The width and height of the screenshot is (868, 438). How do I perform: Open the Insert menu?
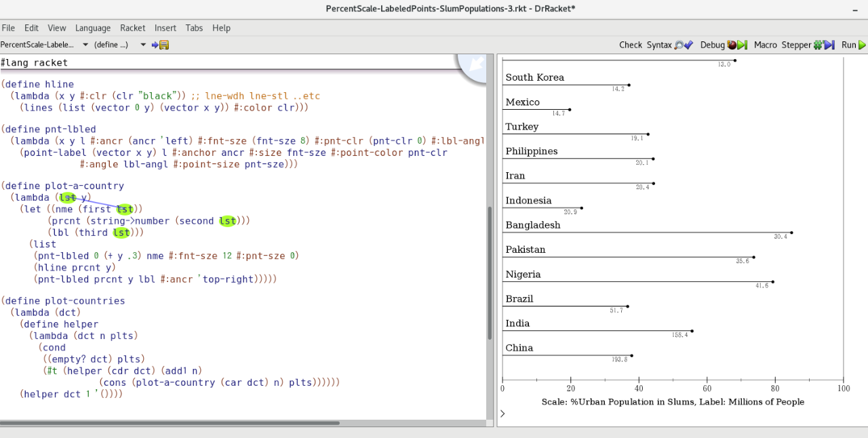(x=165, y=28)
